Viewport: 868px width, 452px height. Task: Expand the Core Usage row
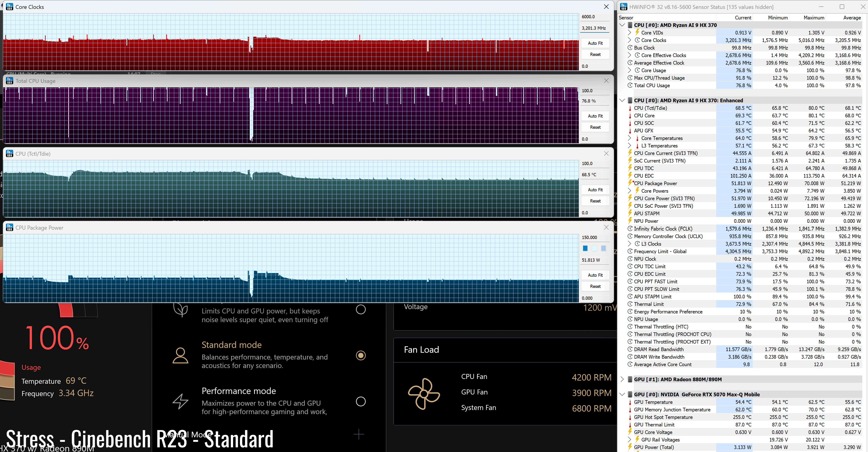(x=629, y=70)
